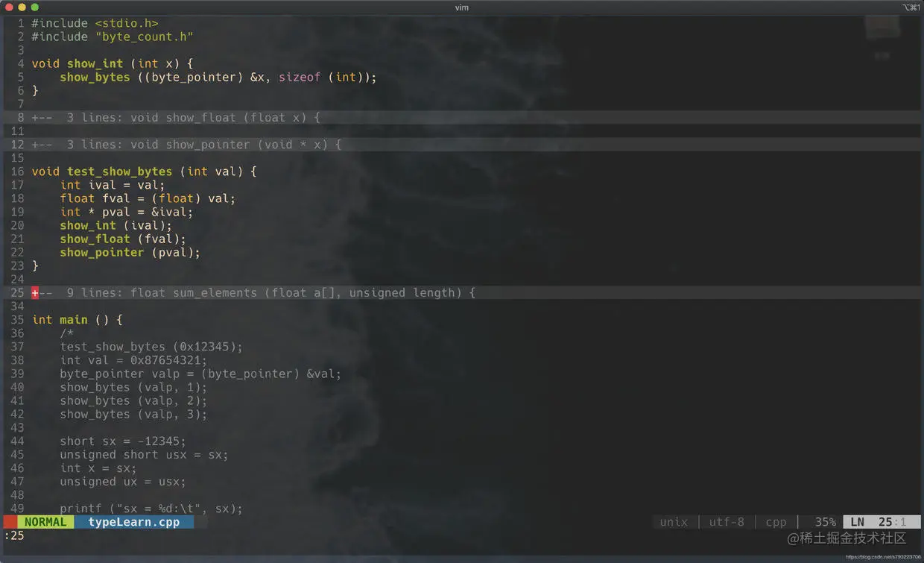This screenshot has height=563, width=924.
Task: Click the printf statement on line 49
Action: [x=151, y=509]
